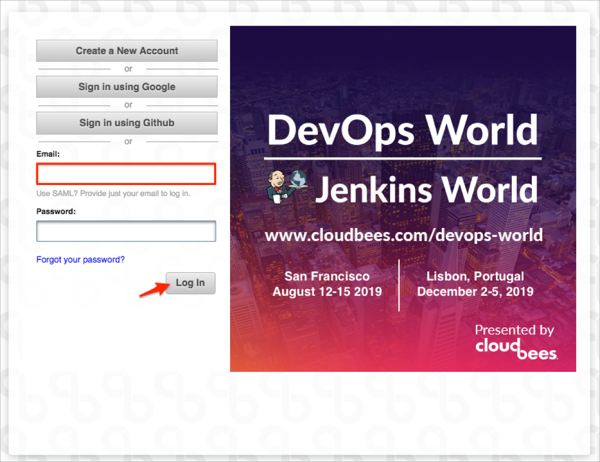Open the www.cloudbees.com/devops-world URL text
This screenshot has height=462, width=600.
(403, 236)
